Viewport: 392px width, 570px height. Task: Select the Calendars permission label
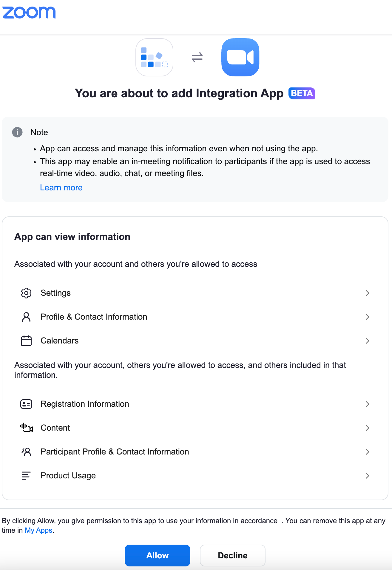click(x=60, y=341)
